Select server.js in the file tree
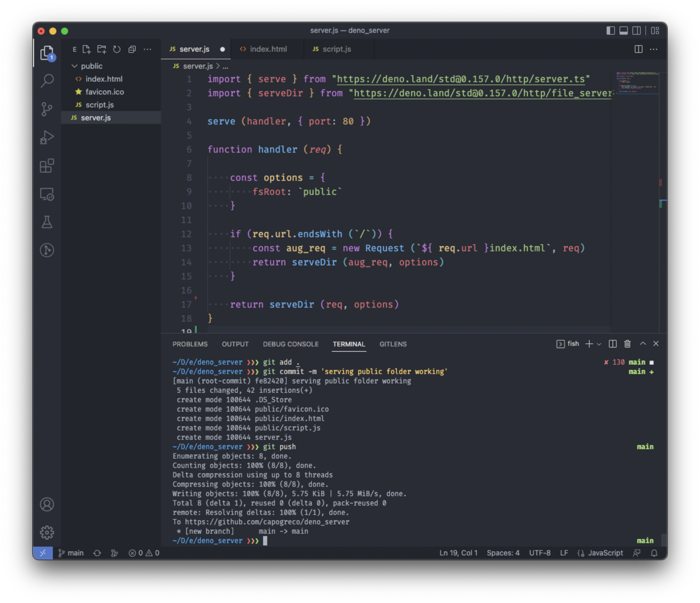The width and height of the screenshot is (700, 603). [x=111, y=117]
